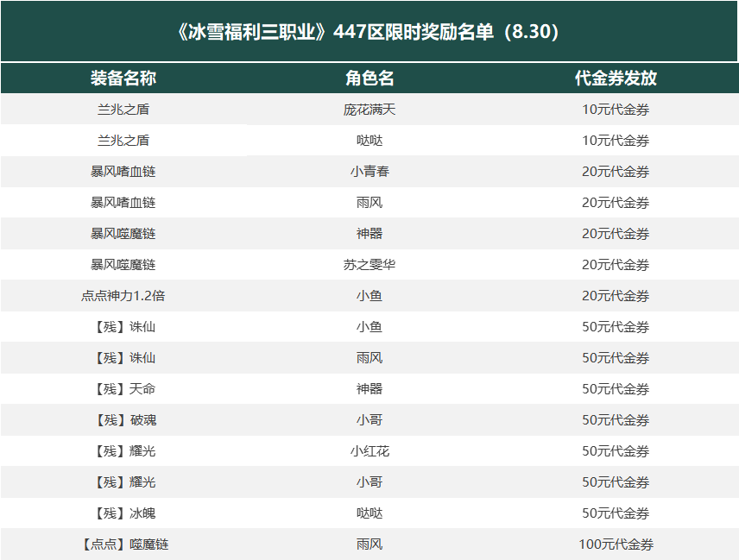Screen dimensions: 739x560
Task: Click 兰兆之盾 in the 庞花满天 row
Action: (123, 110)
